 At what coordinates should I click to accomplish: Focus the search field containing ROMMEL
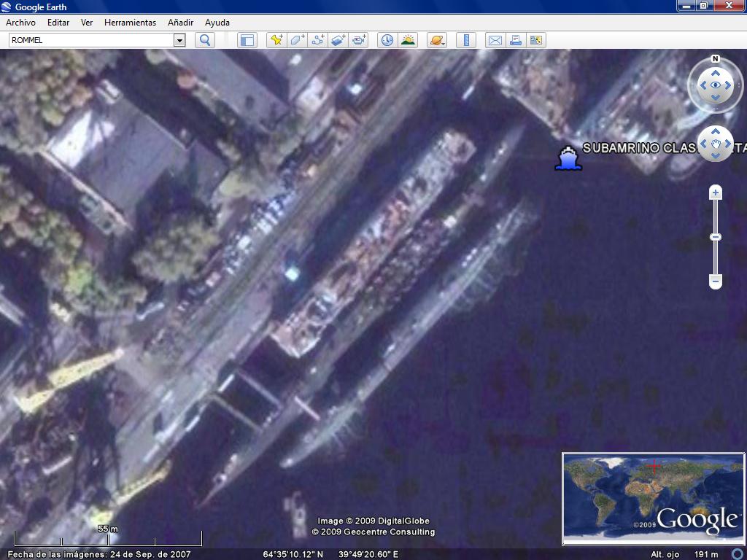(92, 41)
